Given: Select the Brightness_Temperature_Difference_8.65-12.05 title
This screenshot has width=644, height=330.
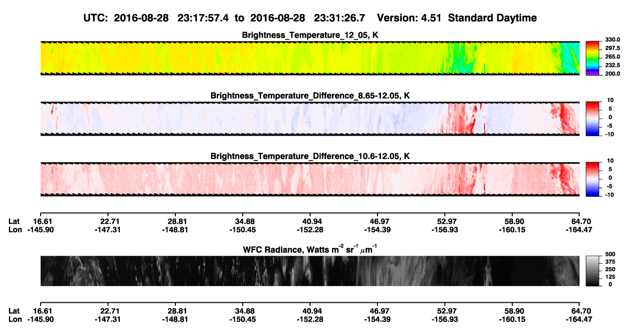Looking at the screenshot, I should pyautogui.click(x=310, y=95).
